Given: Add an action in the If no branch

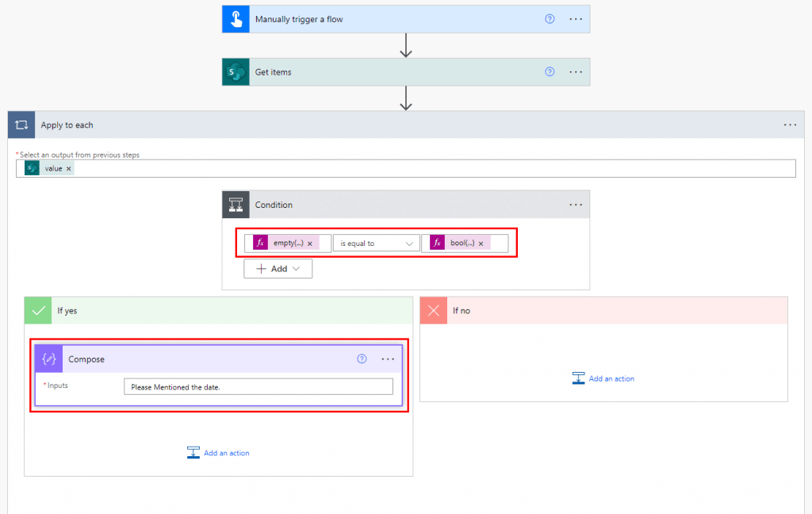Looking at the screenshot, I should point(603,379).
